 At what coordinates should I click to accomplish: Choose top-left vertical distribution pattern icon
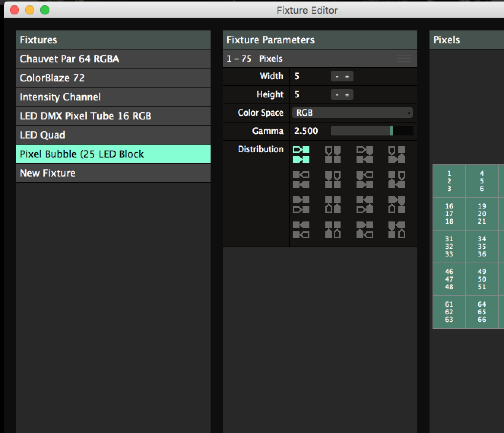[333, 154]
